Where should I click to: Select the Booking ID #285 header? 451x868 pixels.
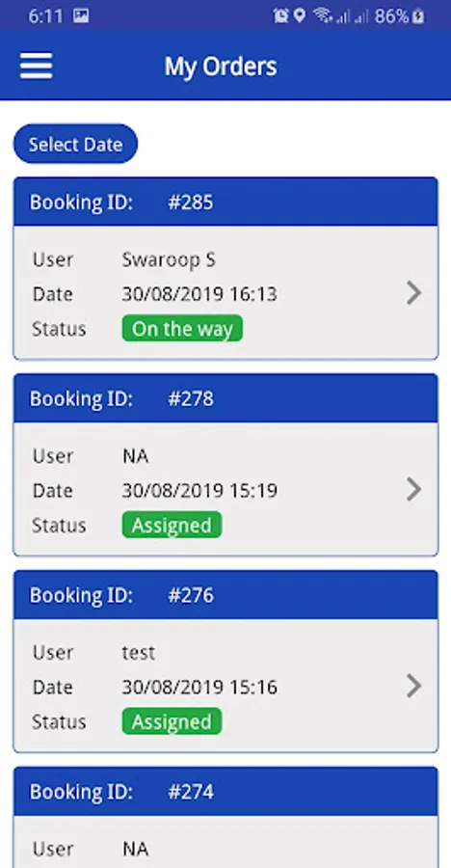coord(225,202)
